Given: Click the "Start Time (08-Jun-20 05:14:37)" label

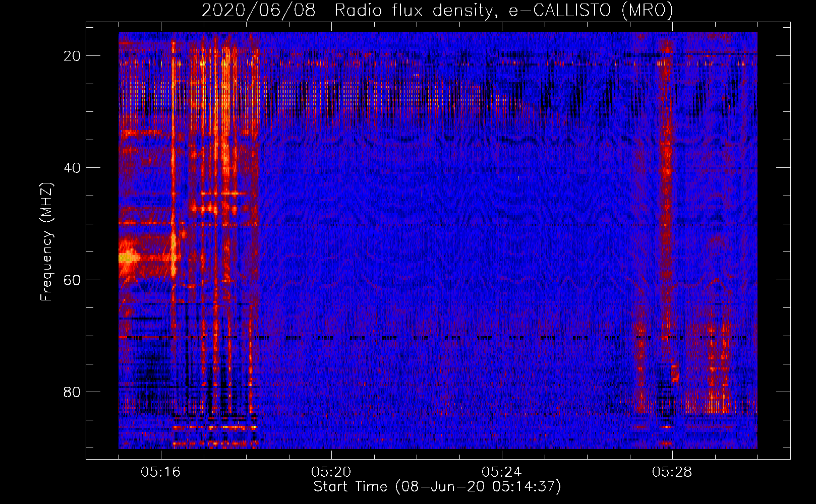Looking at the screenshot, I should tap(437, 487).
